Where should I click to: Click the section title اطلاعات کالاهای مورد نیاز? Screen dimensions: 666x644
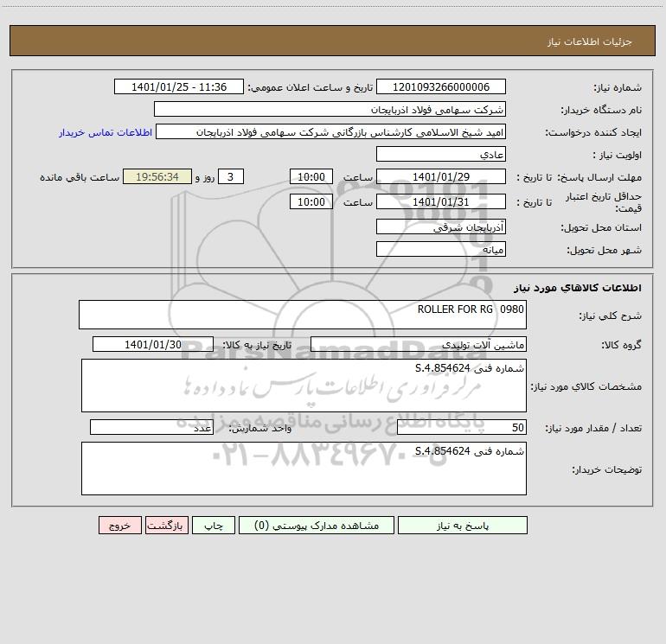click(578, 288)
